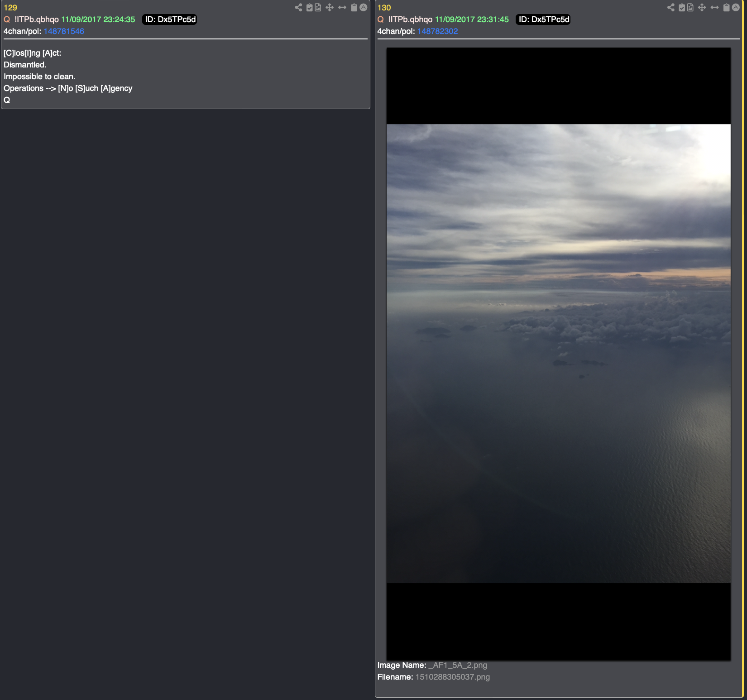Click 'Operations --> [N]o [S]uch [A]gency' line
This screenshot has width=747, height=700.
coord(68,88)
